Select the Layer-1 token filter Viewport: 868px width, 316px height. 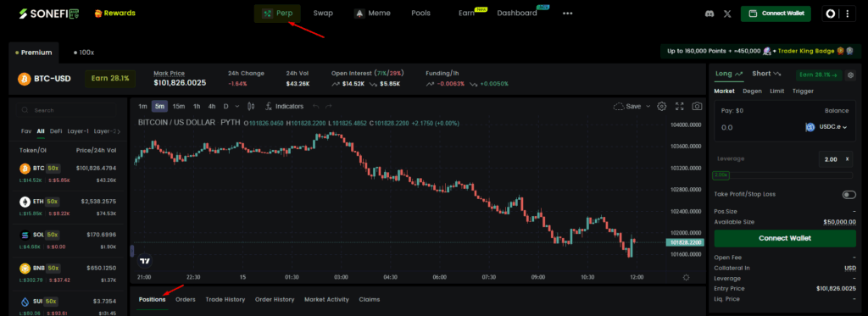coord(78,131)
